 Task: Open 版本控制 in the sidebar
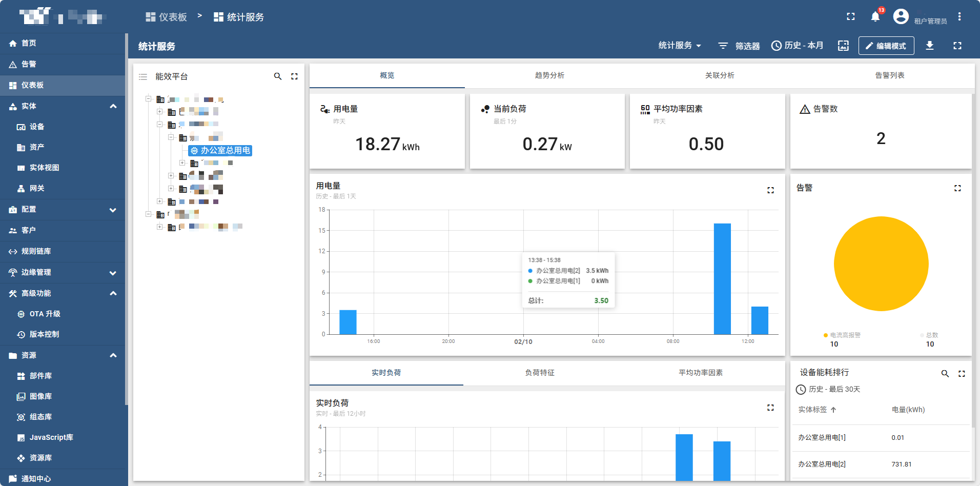tap(63, 334)
